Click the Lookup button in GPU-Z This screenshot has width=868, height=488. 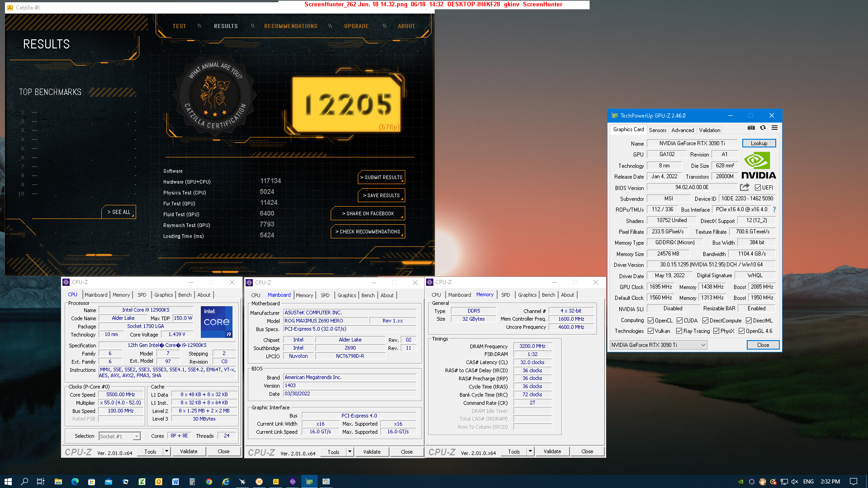tap(759, 143)
